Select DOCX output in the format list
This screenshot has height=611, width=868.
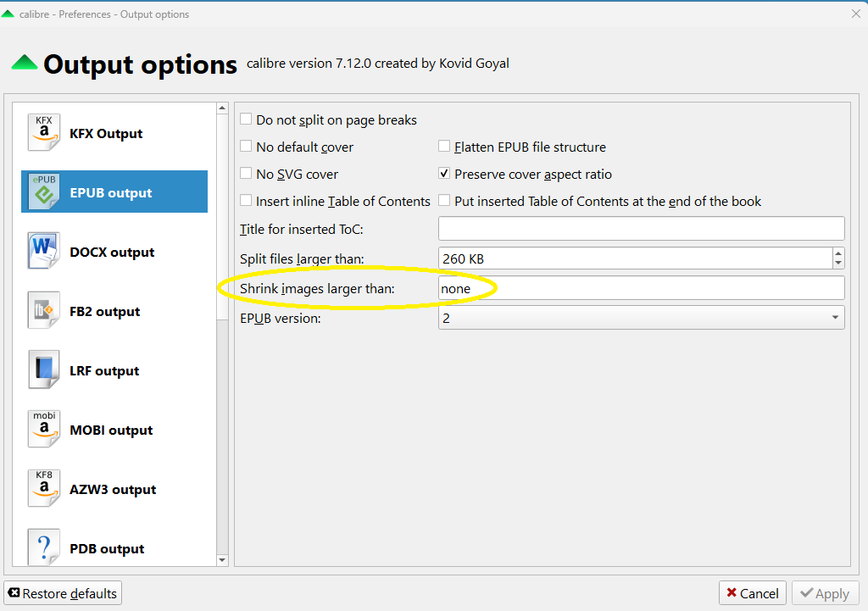114,251
